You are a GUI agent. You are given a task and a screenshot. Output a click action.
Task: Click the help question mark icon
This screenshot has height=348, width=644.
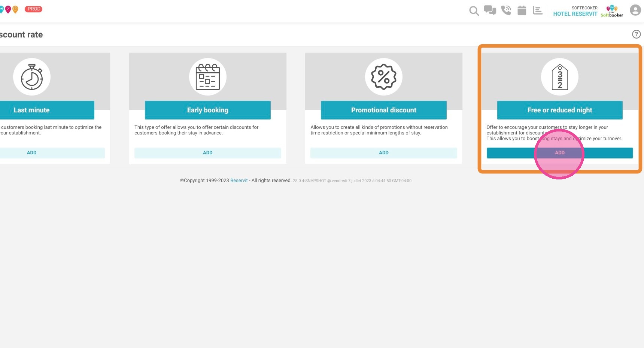pos(636,34)
